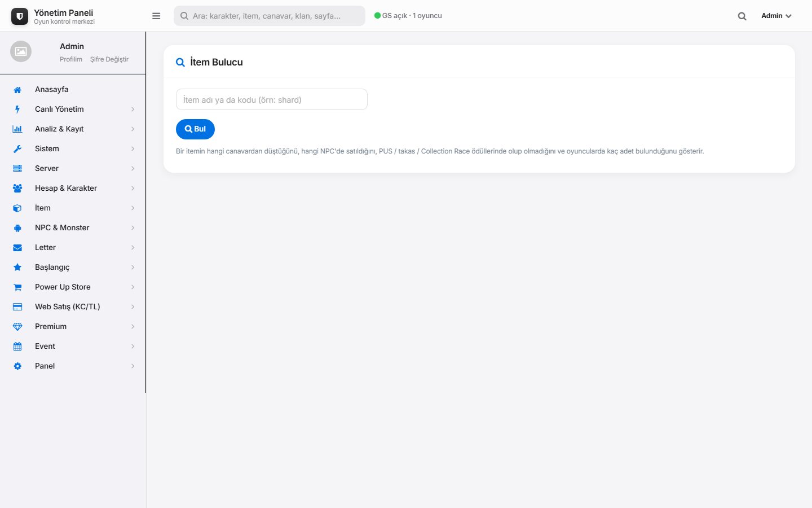Viewport: 812px width, 508px height.
Task: Expand the Server menu chevron
Action: tap(133, 169)
